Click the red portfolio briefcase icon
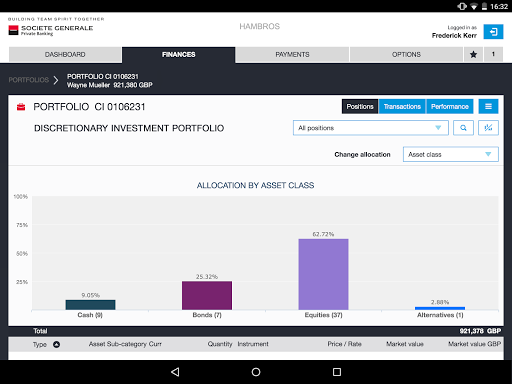The width and height of the screenshot is (512, 384). click(x=21, y=107)
